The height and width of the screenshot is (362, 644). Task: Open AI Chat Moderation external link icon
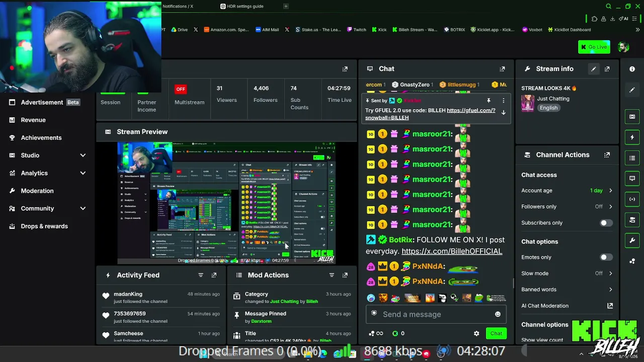(610, 306)
